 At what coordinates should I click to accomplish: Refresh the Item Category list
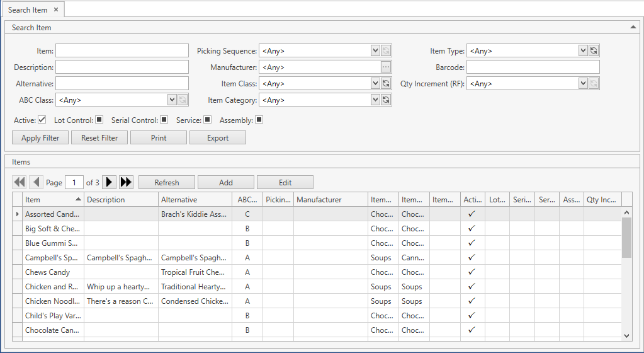[x=386, y=100]
